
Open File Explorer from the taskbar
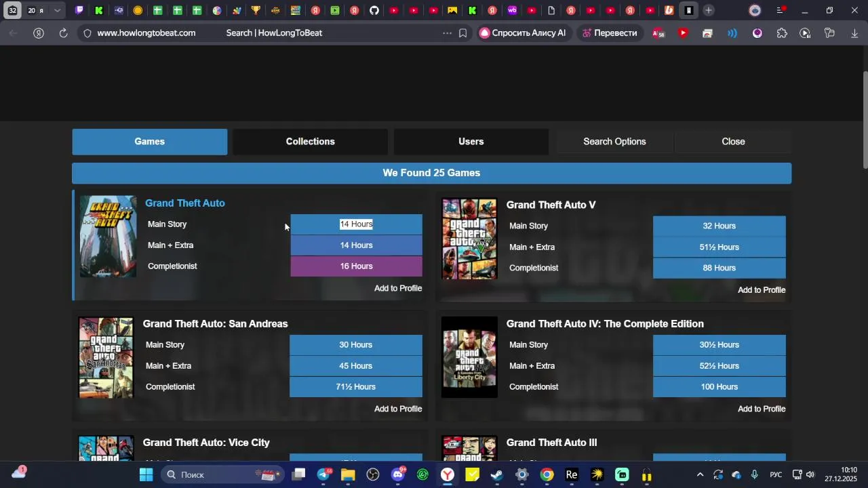[348, 474]
